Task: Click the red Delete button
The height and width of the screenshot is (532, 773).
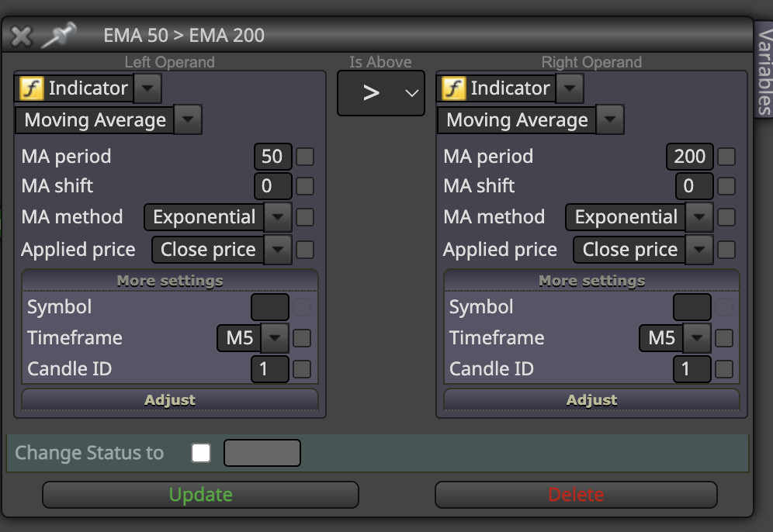Action: pos(576,495)
